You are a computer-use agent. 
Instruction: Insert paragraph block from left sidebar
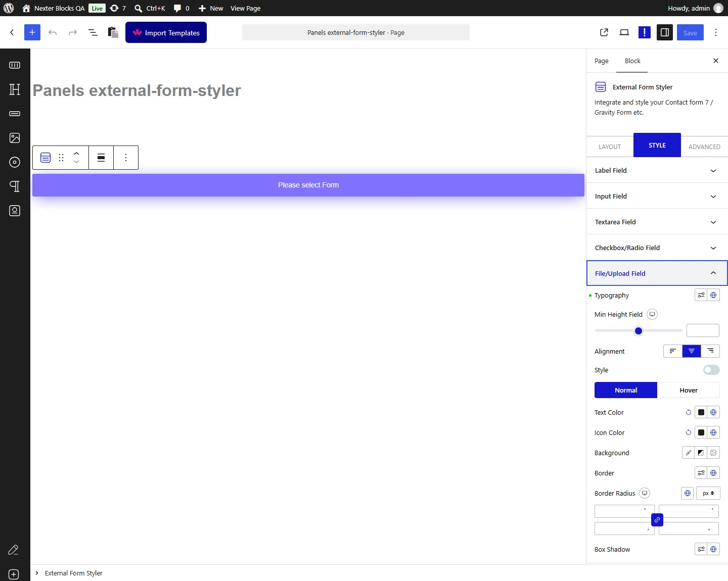click(x=15, y=186)
